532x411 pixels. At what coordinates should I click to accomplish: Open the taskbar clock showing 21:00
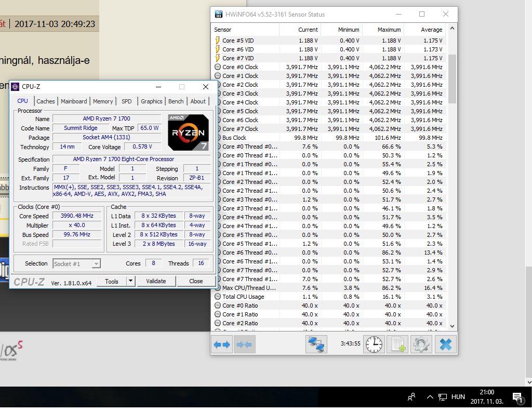tap(487, 397)
